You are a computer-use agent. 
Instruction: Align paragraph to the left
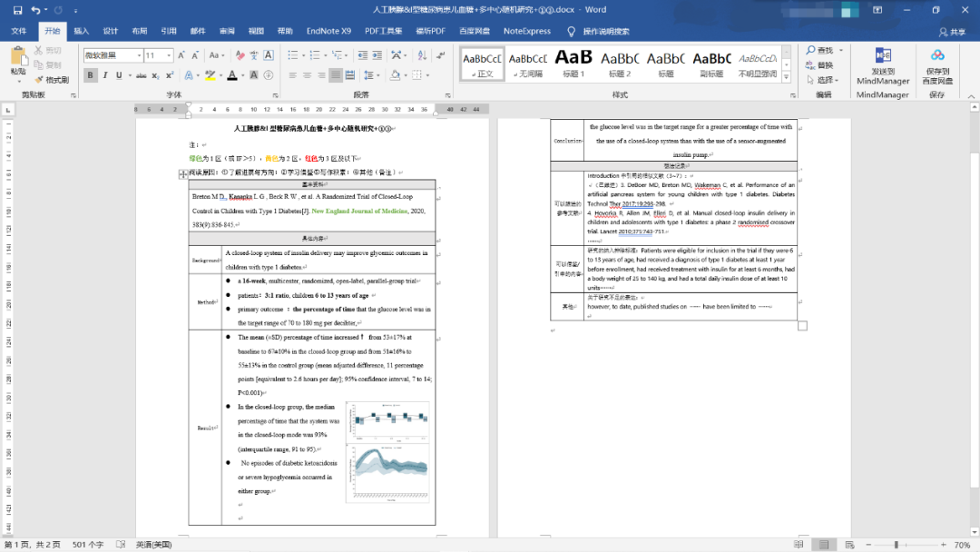coord(292,75)
